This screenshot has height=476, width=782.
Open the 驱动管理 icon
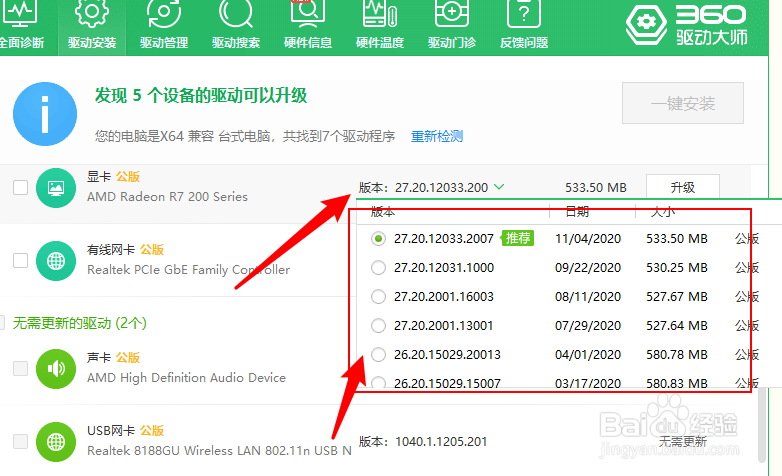click(164, 13)
